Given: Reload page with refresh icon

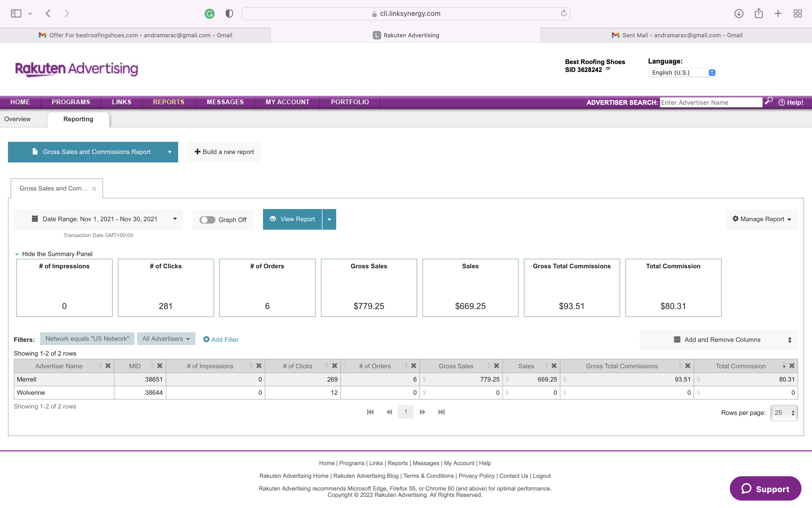Looking at the screenshot, I should coord(564,13).
